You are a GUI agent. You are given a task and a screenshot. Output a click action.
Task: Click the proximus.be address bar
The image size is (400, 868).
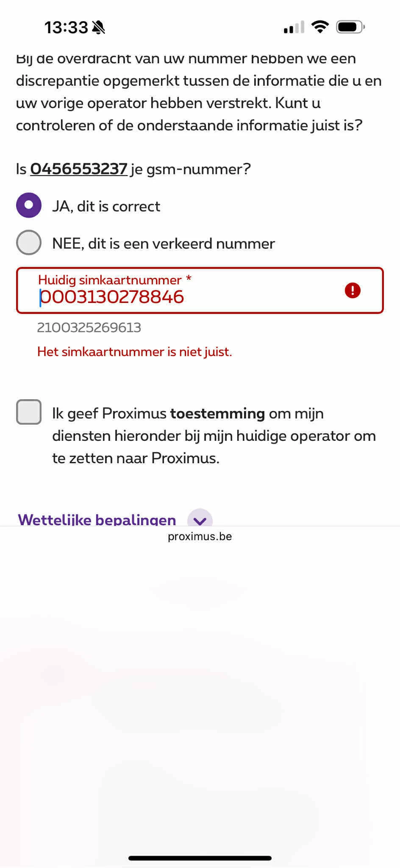click(200, 536)
